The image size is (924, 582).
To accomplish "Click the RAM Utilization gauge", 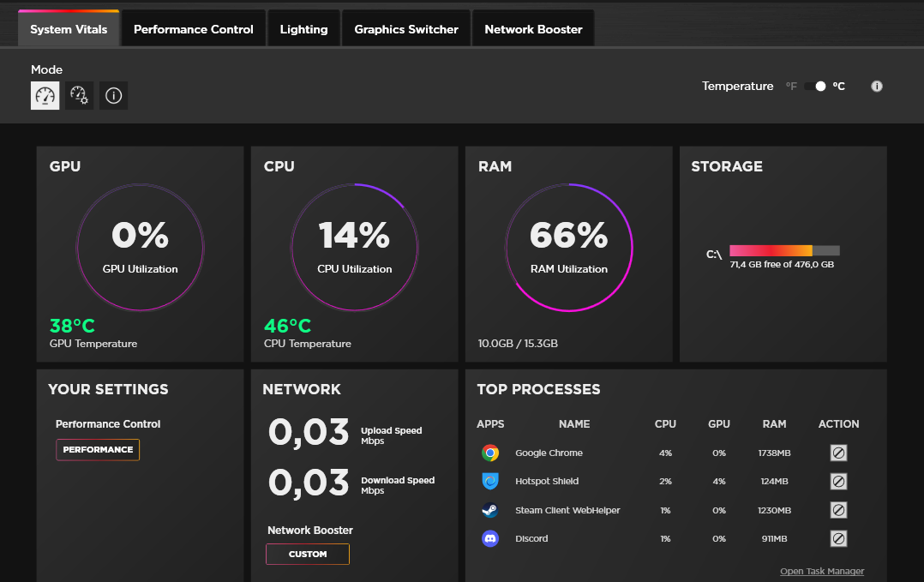I will pos(568,248).
